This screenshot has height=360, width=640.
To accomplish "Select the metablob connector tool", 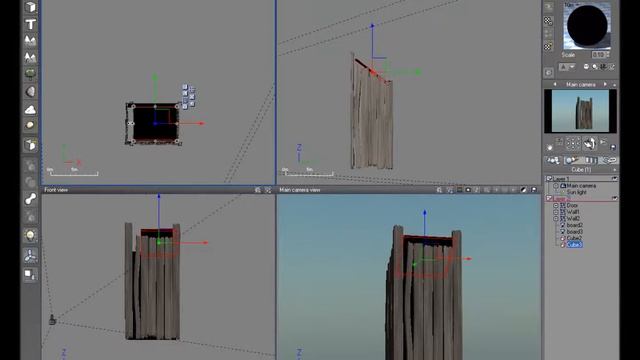I will [x=30, y=199].
